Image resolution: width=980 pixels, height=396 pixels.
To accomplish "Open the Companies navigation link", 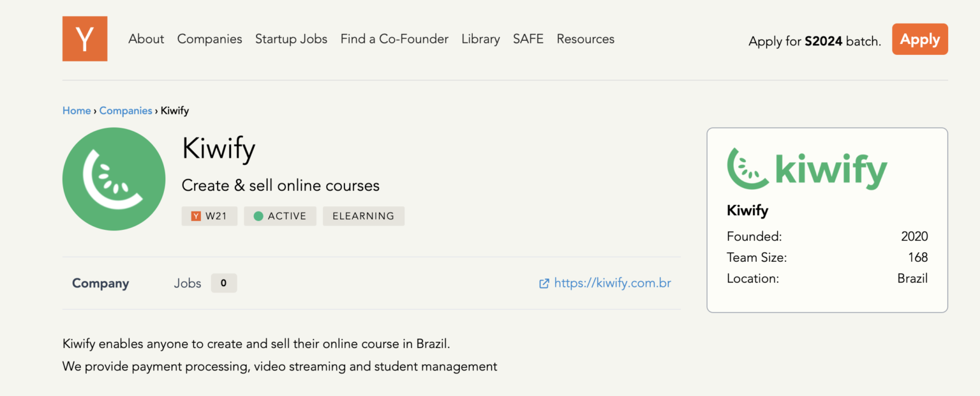I will 209,39.
